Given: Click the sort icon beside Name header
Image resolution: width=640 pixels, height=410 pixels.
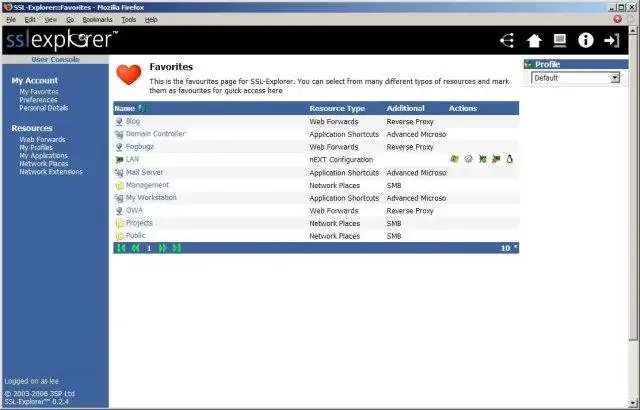Looking at the screenshot, I should pos(142,109).
